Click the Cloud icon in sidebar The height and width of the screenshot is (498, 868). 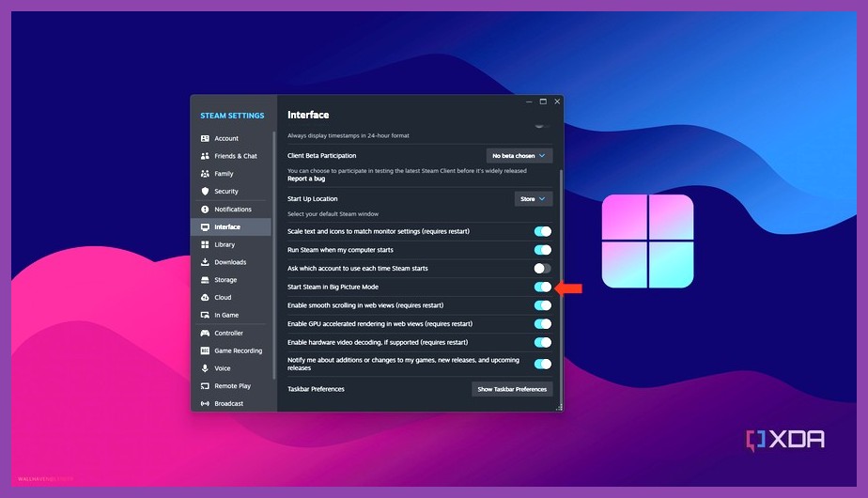coord(205,298)
